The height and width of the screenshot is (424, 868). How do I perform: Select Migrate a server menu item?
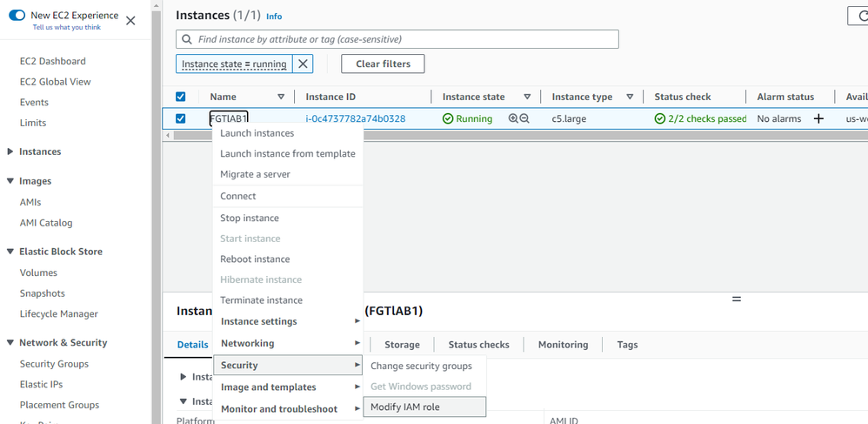(288, 174)
